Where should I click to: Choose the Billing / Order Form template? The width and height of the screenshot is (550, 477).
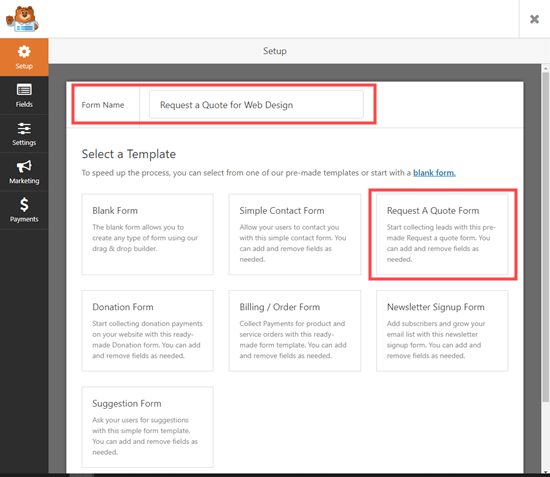coord(295,331)
